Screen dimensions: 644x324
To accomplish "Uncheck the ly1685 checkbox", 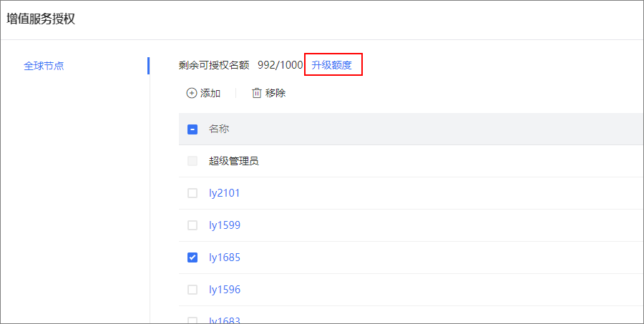I will [x=192, y=257].
